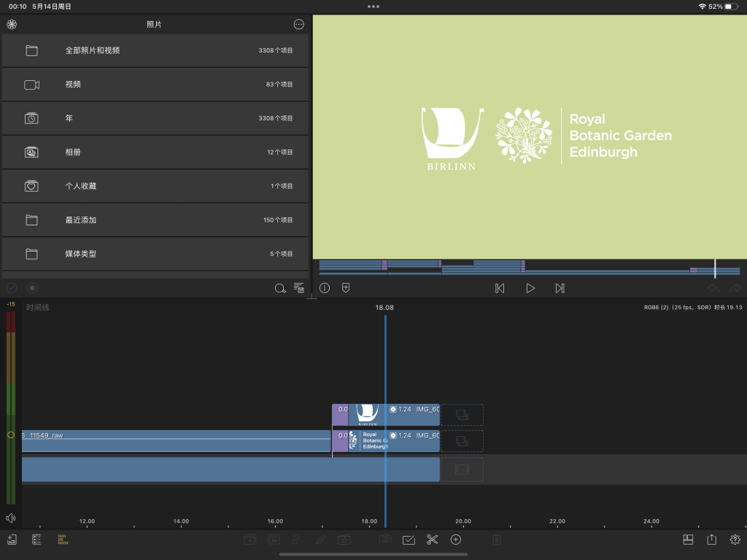Click the 时间线 timeline label
This screenshot has width=747, height=560.
click(x=38, y=308)
